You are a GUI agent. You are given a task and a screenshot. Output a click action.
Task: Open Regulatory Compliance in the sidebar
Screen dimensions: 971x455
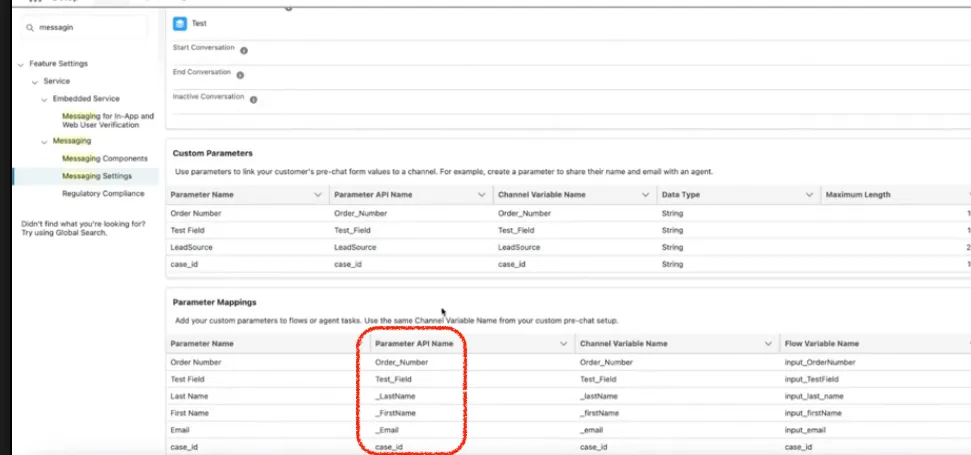pyautogui.click(x=103, y=193)
